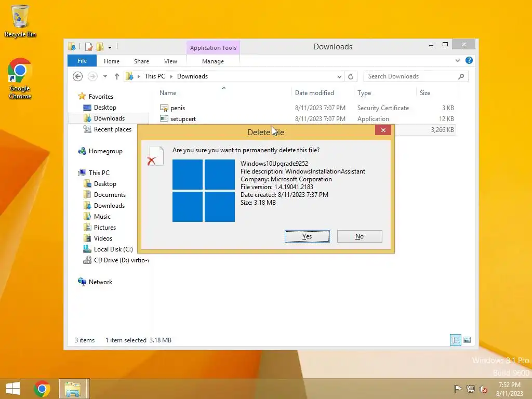Open the Recycle Bin desktop icon
The image size is (532, 399).
coord(20,21)
